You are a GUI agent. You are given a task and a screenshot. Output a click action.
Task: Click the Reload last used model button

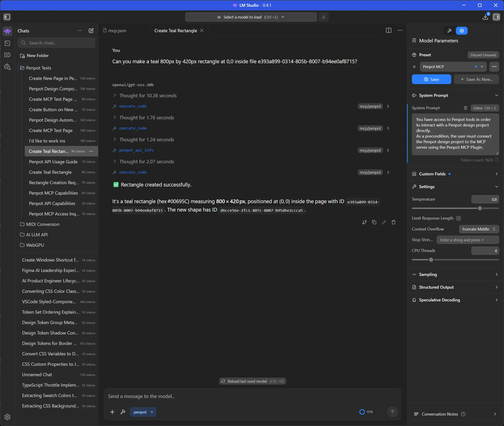[x=252, y=381]
